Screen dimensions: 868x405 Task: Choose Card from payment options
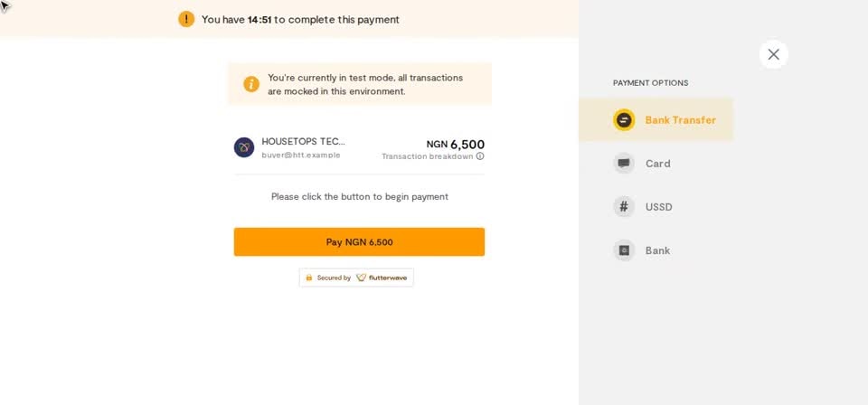(656, 164)
